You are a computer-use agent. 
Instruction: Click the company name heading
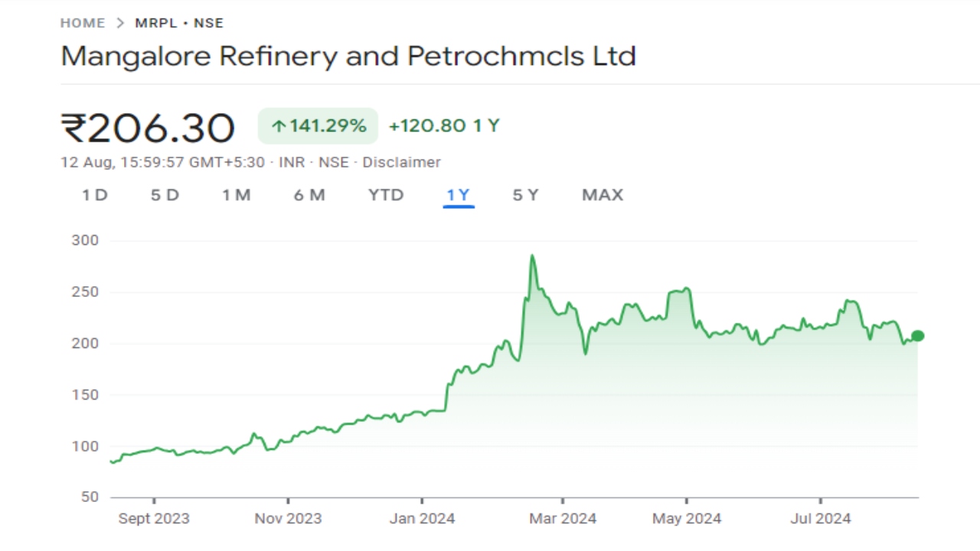click(x=348, y=56)
